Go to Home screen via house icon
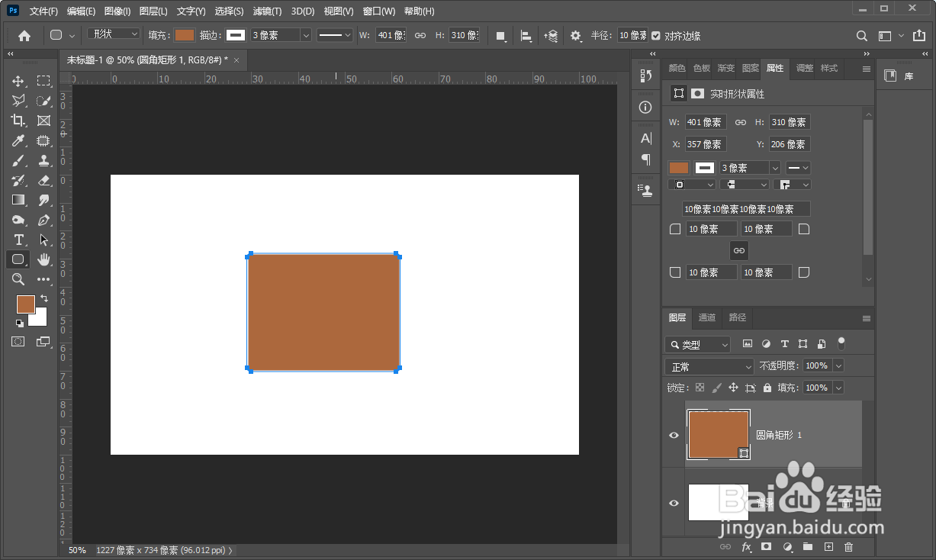Image resolution: width=936 pixels, height=560 pixels. click(x=24, y=35)
